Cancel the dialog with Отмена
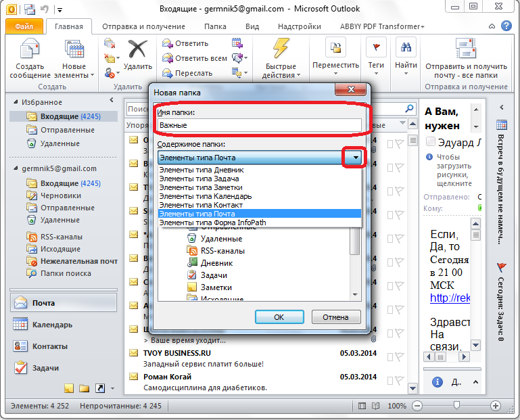 pos(336,317)
